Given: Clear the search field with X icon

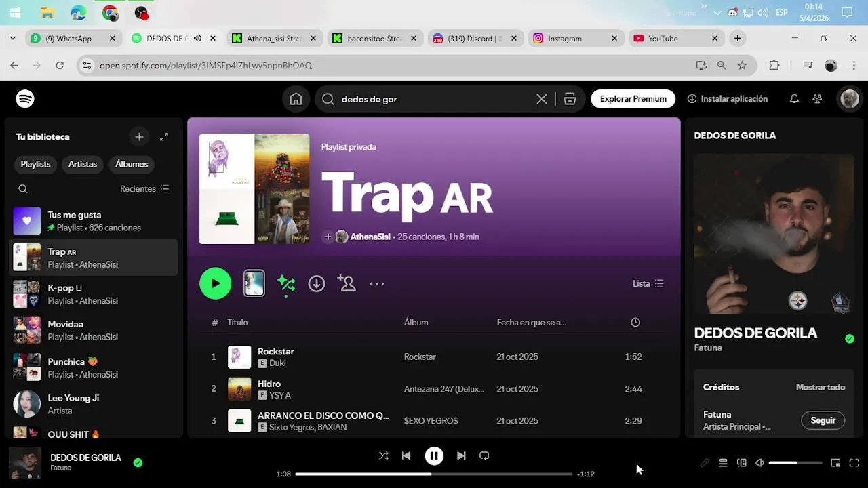Looking at the screenshot, I should pos(542,99).
